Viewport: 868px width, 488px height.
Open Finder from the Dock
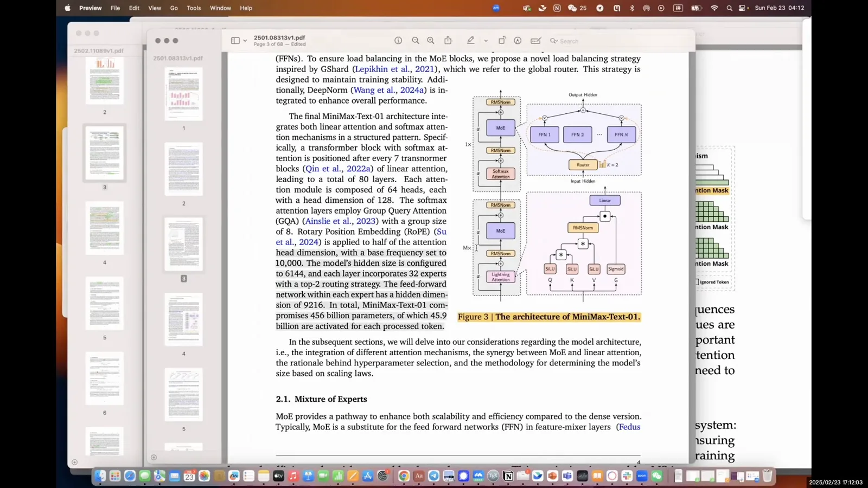point(100,476)
